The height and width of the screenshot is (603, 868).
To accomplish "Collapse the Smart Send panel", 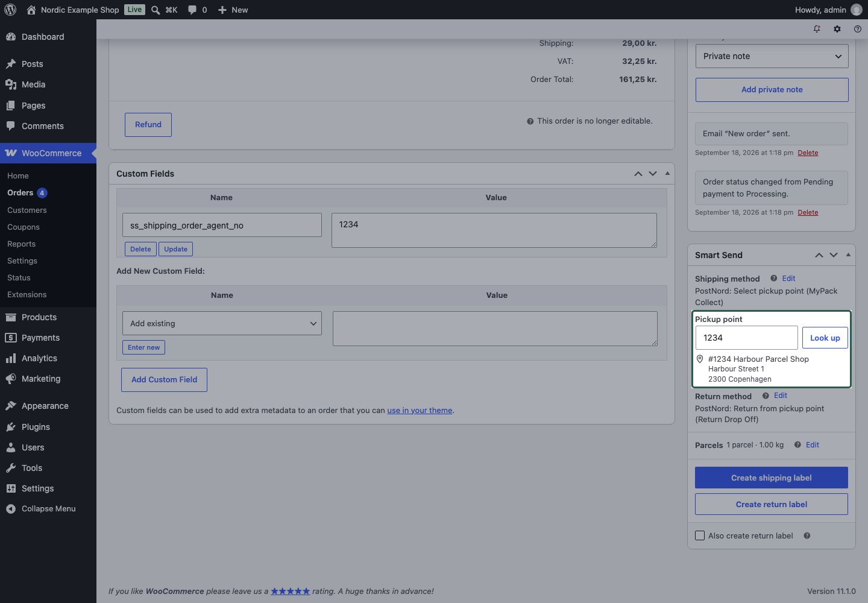I will point(848,255).
